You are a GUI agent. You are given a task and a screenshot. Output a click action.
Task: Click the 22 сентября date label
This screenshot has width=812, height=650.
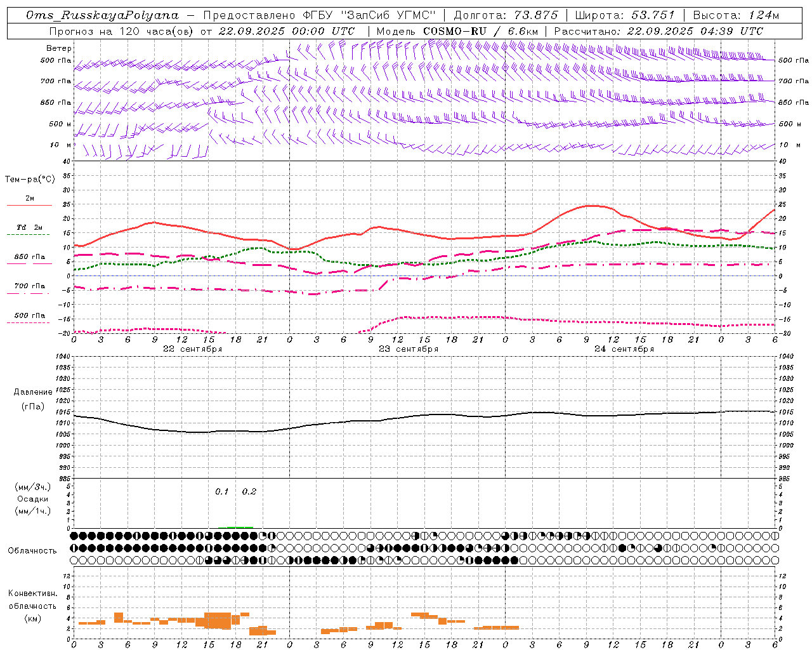[x=192, y=349]
